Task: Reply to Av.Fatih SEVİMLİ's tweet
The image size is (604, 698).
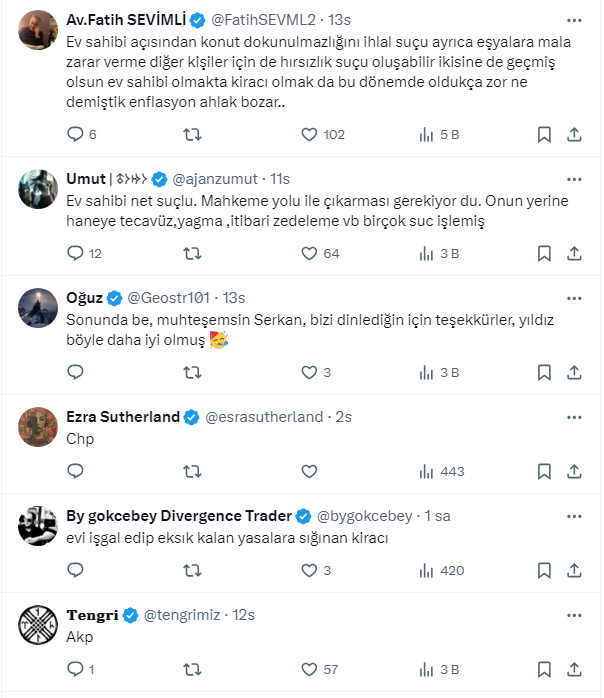Action: pyautogui.click(x=75, y=134)
